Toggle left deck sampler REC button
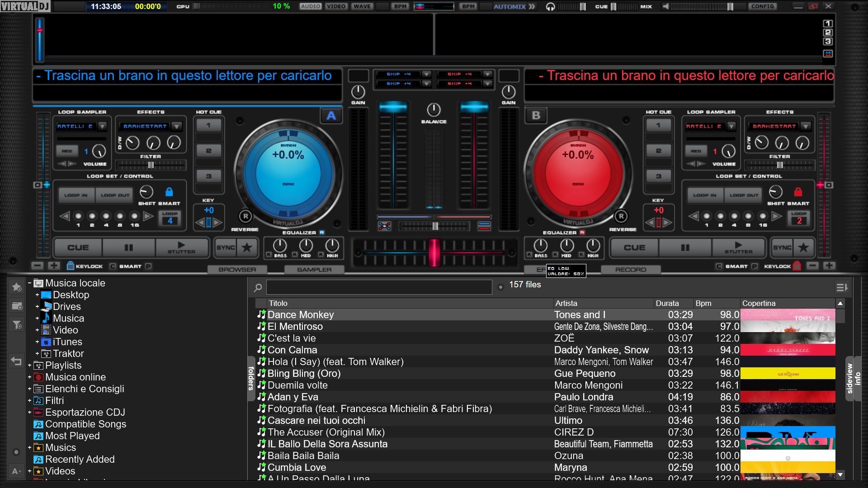The width and height of the screenshot is (868, 488). pyautogui.click(x=67, y=151)
